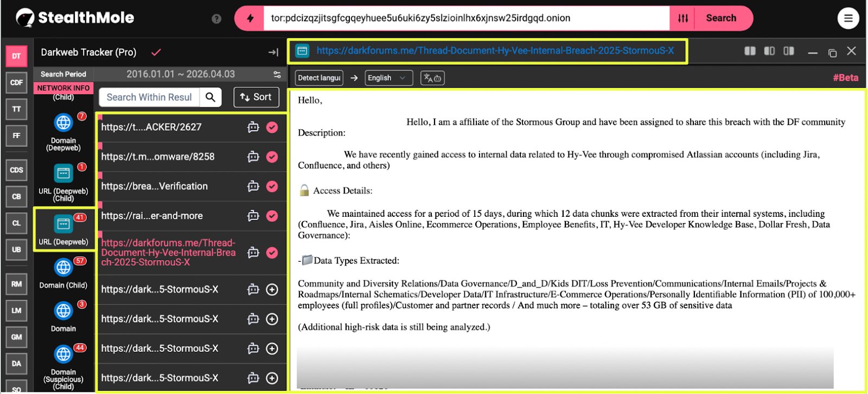Select the URL (Deepweb) category with 41
The height and width of the screenshot is (394, 868).
pyautogui.click(x=63, y=229)
